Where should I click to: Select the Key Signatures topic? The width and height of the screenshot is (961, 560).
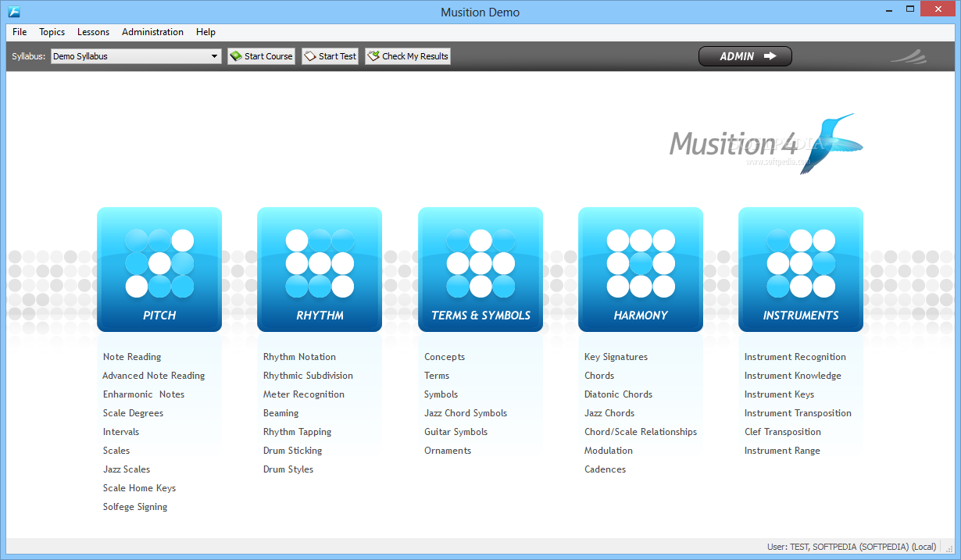[x=616, y=357]
